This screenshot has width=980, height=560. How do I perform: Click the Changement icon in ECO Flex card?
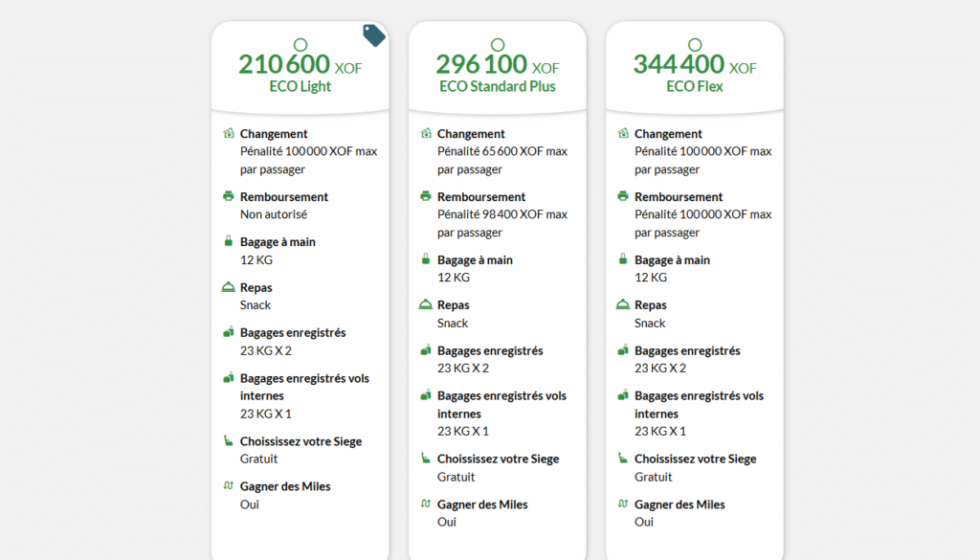tap(623, 134)
